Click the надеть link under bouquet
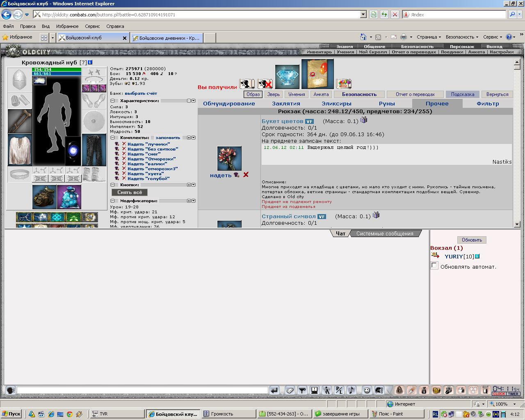 click(x=221, y=175)
